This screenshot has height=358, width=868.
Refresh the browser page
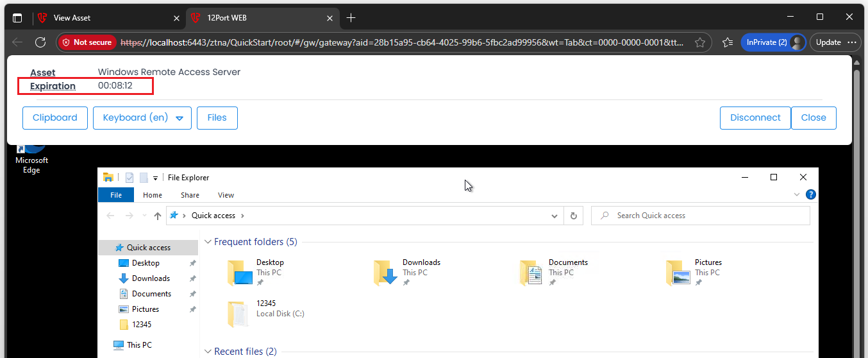point(40,42)
